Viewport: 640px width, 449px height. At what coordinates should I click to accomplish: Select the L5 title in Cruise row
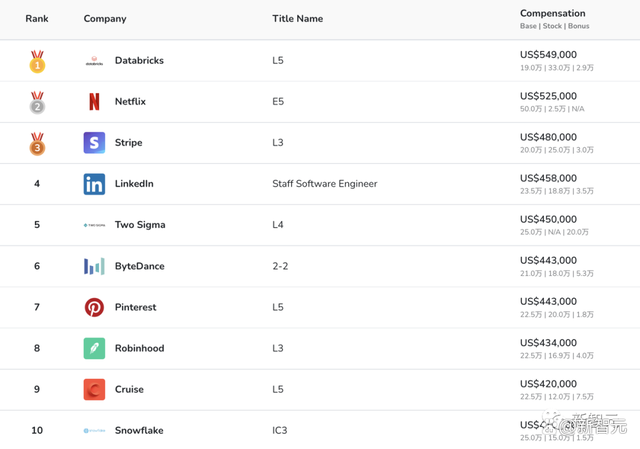pos(278,389)
